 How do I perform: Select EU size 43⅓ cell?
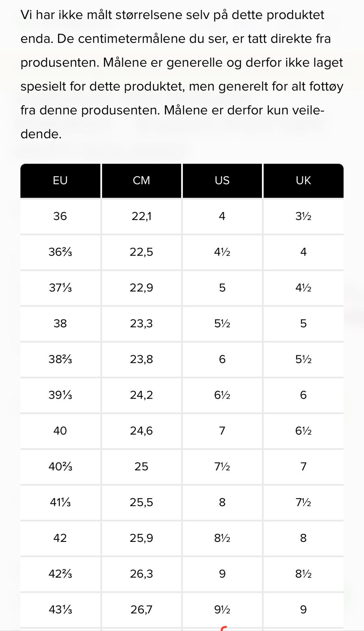pos(60,610)
